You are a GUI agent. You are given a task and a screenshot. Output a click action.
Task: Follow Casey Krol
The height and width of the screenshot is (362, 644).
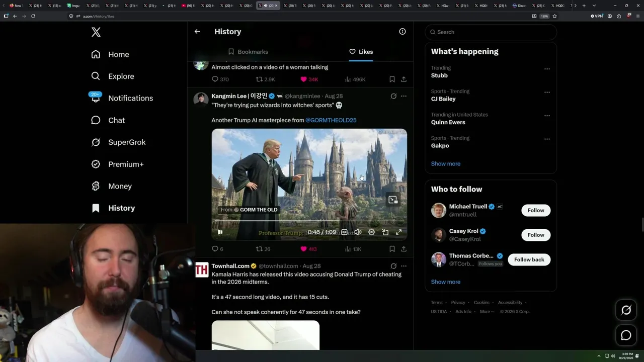coord(536,235)
